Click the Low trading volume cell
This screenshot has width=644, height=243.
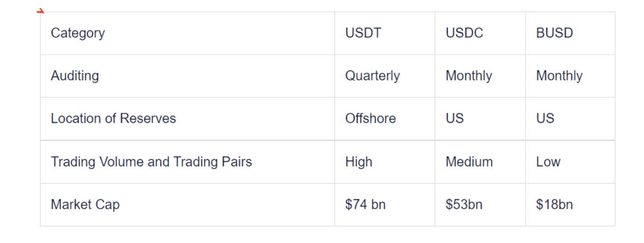tap(548, 162)
